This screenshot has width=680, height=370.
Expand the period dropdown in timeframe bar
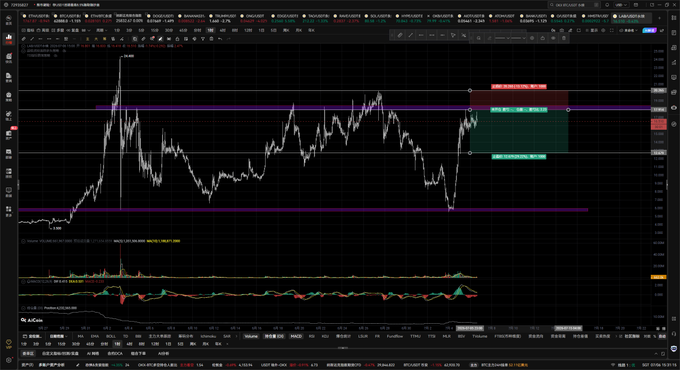[102, 30]
